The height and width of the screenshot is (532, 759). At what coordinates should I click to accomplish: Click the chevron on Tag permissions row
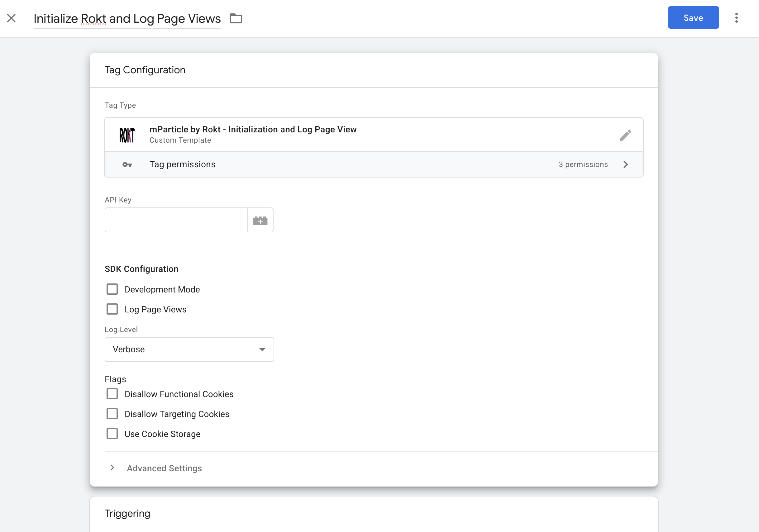(x=625, y=164)
